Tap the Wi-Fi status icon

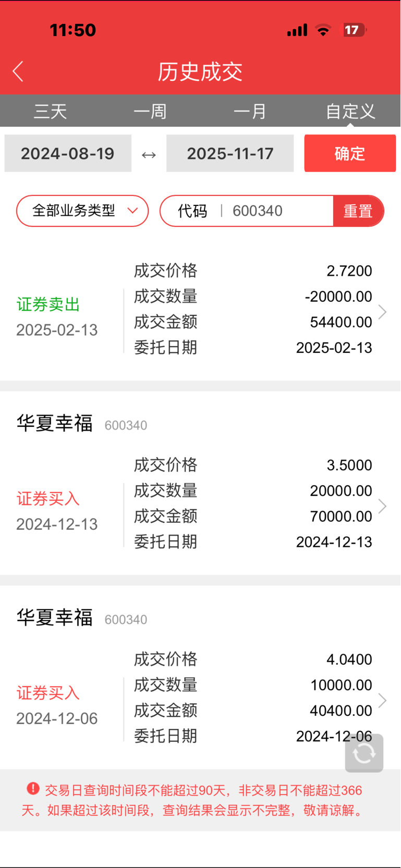pos(323,30)
